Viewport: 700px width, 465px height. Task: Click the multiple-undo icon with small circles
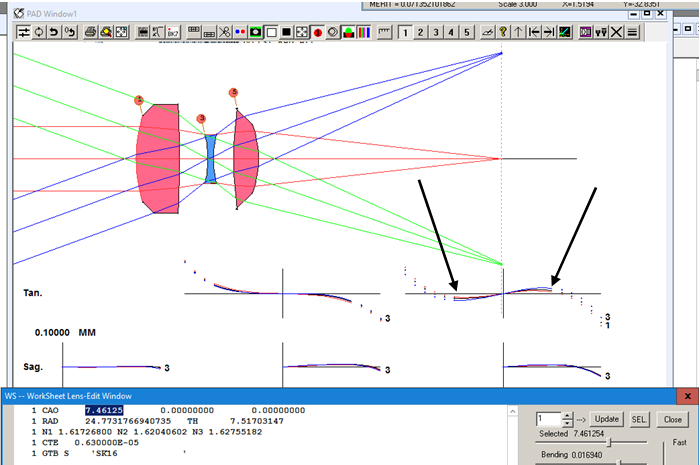[70, 32]
